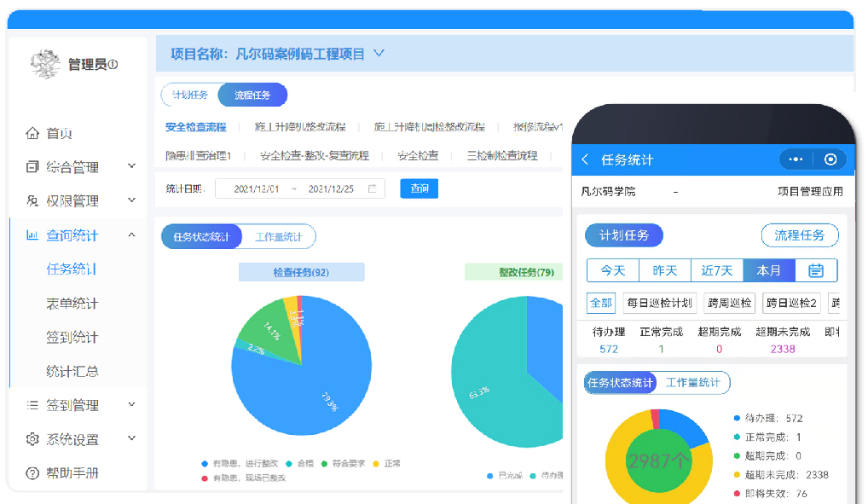Click the 综合管理 sidebar icon

(32, 167)
